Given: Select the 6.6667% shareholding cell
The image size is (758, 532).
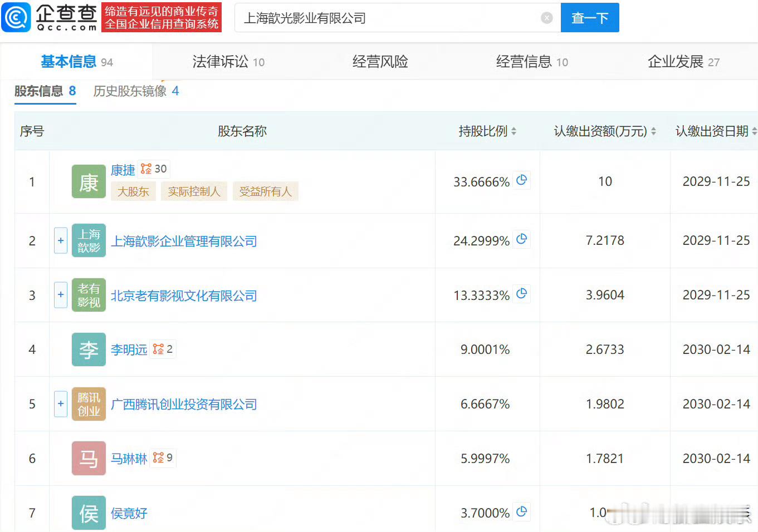Looking at the screenshot, I should (485, 404).
